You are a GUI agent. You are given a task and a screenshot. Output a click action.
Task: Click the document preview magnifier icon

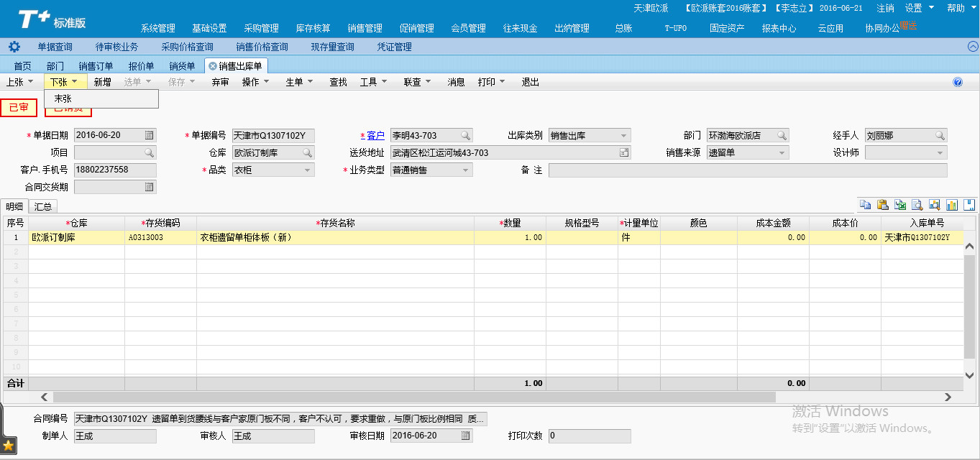point(917,205)
